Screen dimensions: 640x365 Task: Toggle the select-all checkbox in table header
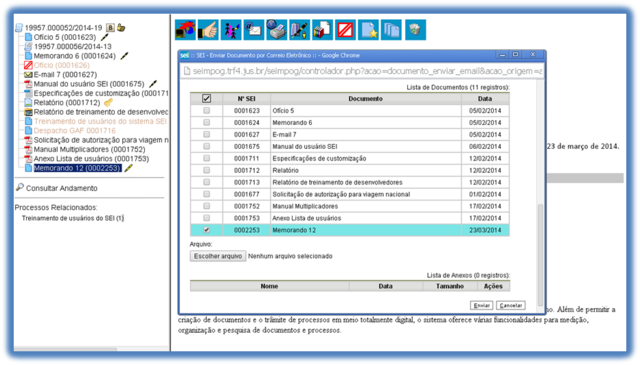point(207,98)
